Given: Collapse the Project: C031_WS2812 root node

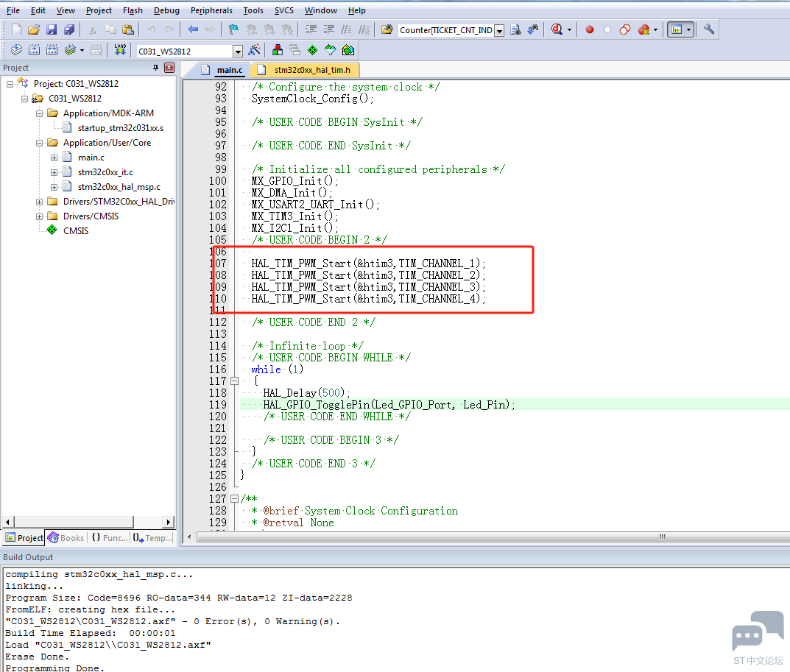Looking at the screenshot, I should tap(10, 84).
